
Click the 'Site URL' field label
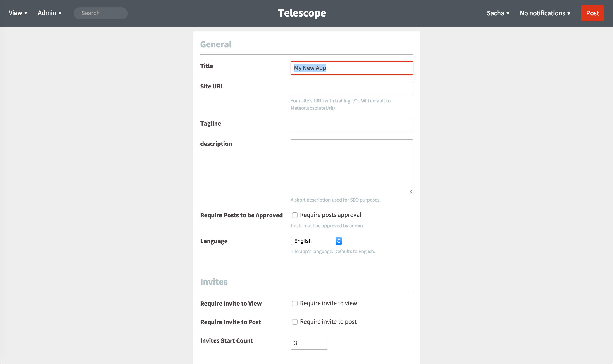[212, 86]
